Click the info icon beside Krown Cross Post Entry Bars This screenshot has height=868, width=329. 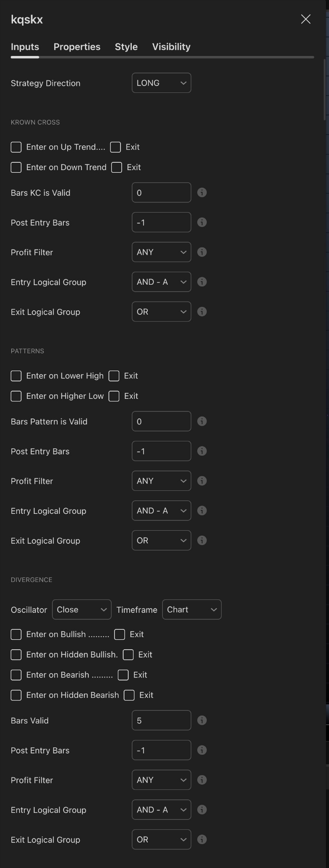click(x=202, y=222)
